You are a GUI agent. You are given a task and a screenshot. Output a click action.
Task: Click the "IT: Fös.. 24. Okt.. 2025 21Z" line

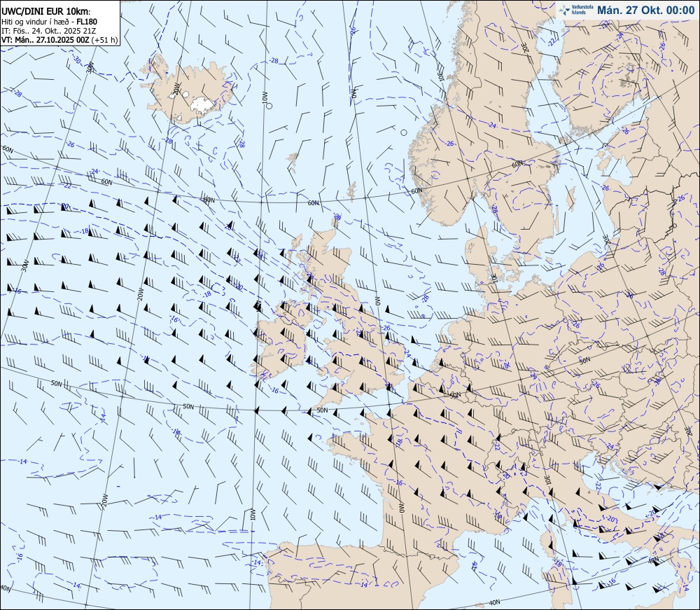(x=49, y=31)
